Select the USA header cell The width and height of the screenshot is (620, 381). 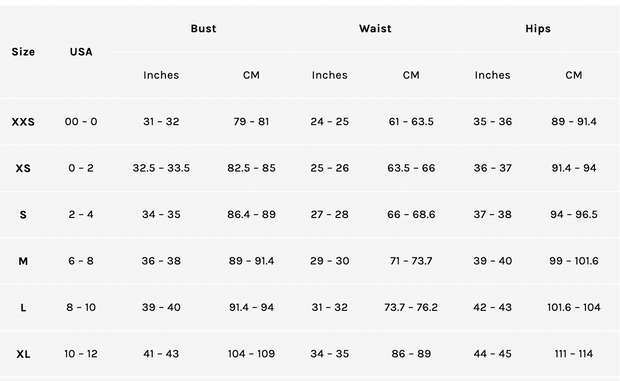coord(81,52)
